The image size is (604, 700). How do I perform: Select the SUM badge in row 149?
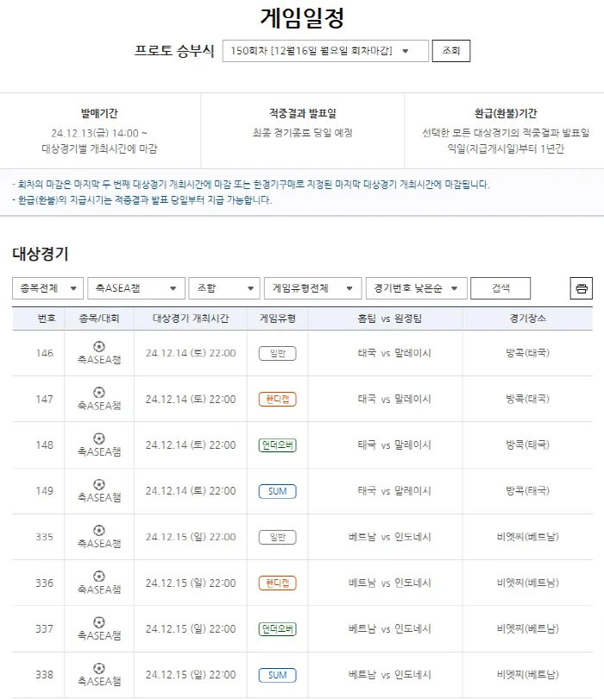(277, 491)
